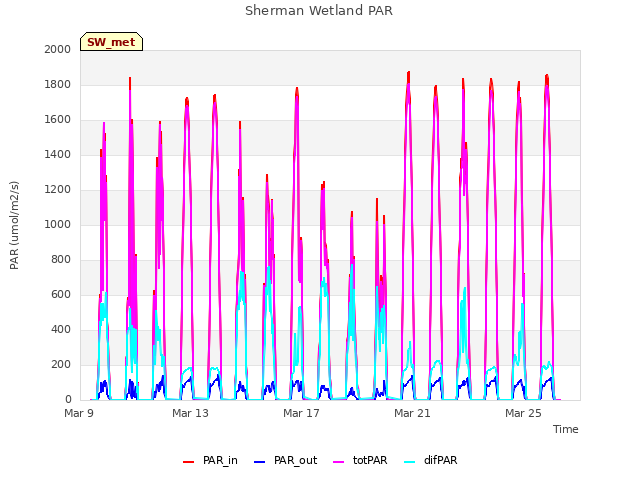This screenshot has height=480, width=640.
Task: Toggle the PAR_out legend entry
Action: click(x=285, y=460)
